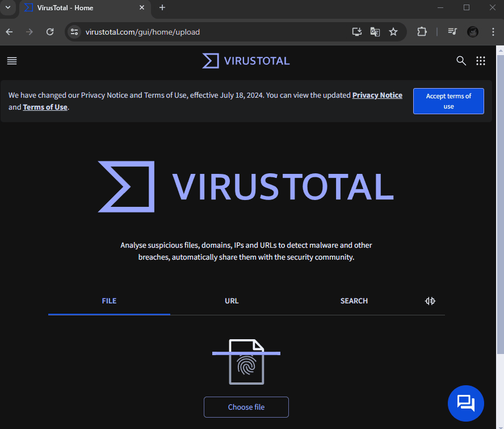Image resolution: width=504 pixels, height=429 pixels.
Task: Click Accept terms of use button
Action: pyautogui.click(x=448, y=101)
